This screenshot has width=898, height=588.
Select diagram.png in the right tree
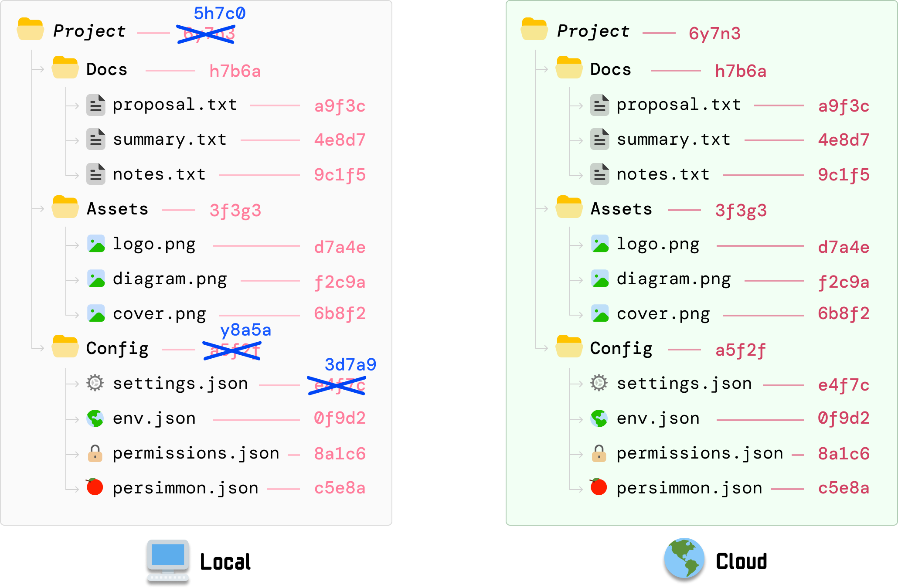673,279
